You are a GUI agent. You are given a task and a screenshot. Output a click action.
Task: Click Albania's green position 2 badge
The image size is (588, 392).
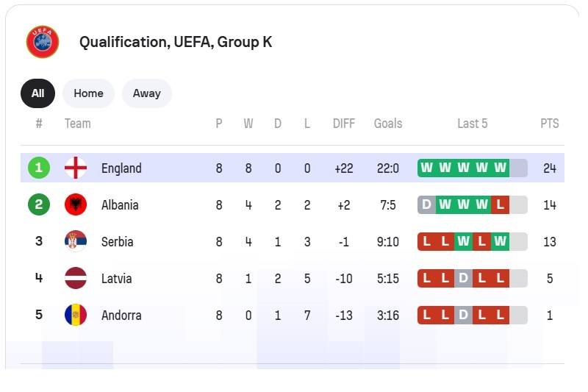39,205
